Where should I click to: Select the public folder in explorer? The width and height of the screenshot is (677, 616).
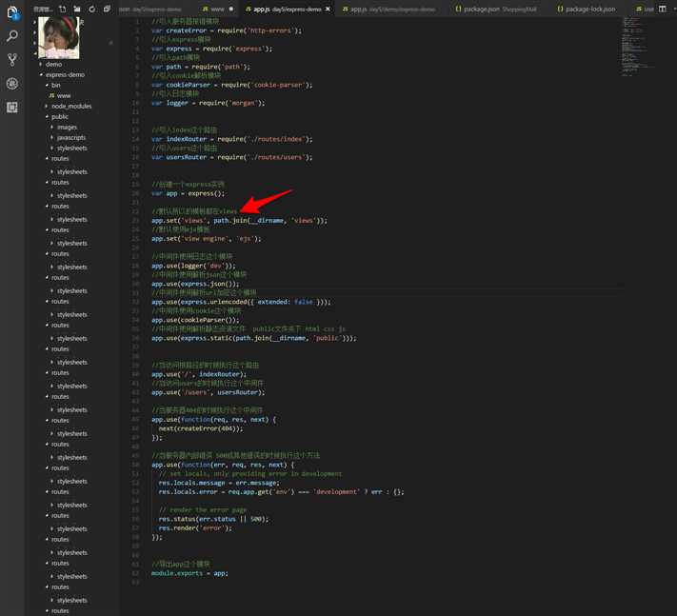tap(60, 116)
